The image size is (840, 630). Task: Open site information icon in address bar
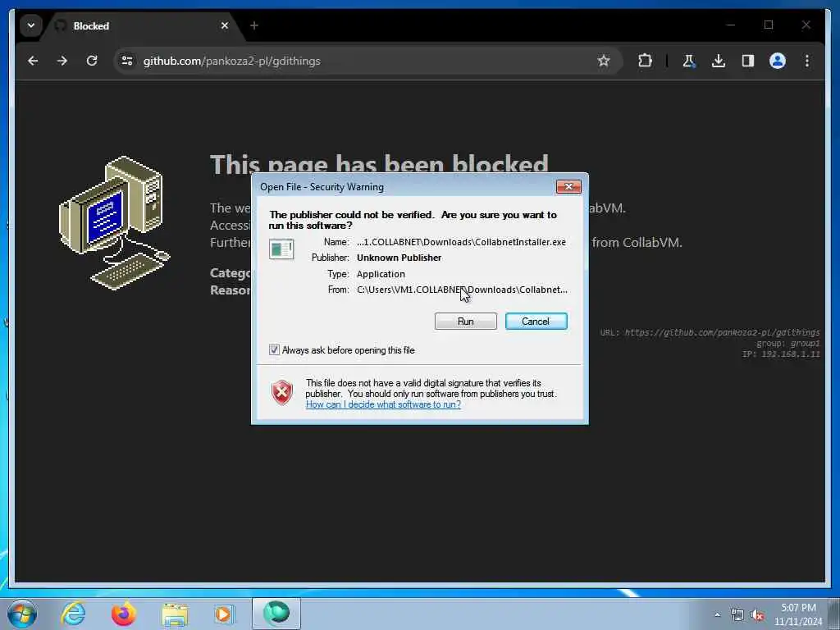point(127,61)
